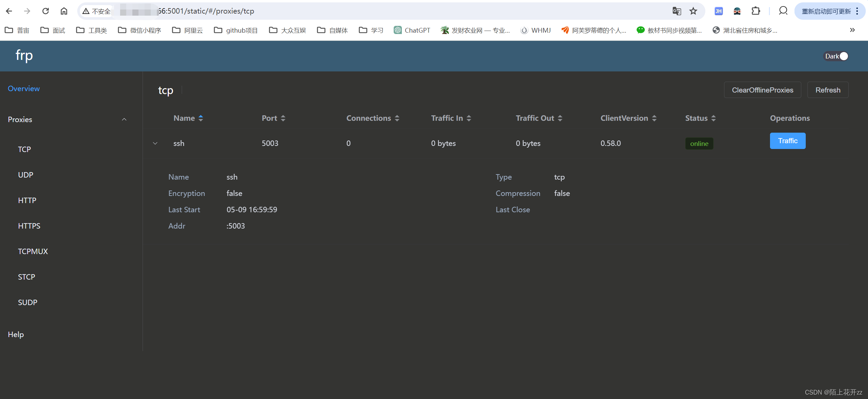Collapse the Proxies sidebar menu
This screenshot has height=399, width=868.
pos(124,119)
